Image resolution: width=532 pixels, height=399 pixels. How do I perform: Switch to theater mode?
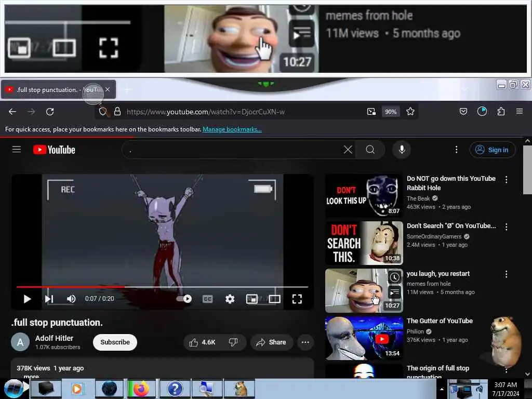tap(274, 299)
